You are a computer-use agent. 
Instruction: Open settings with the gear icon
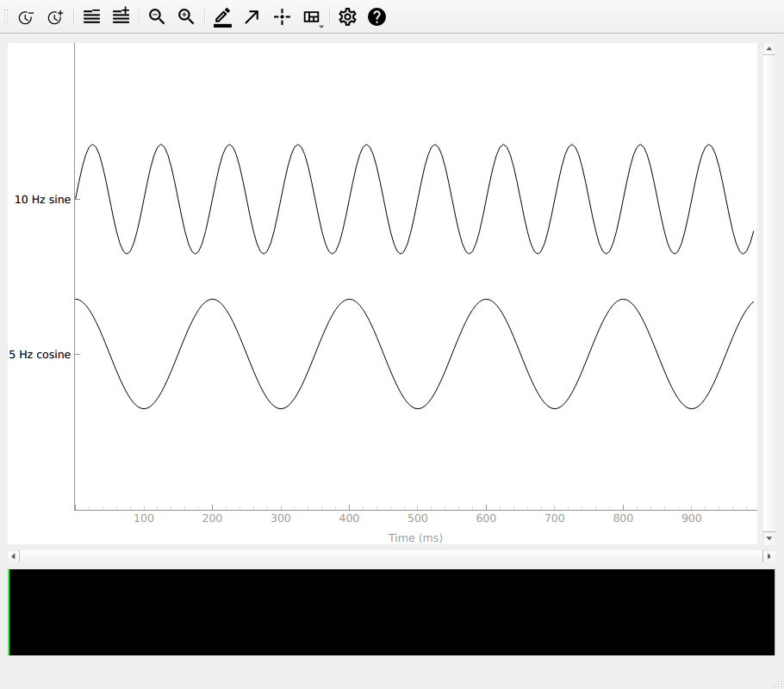click(x=347, y=16)
